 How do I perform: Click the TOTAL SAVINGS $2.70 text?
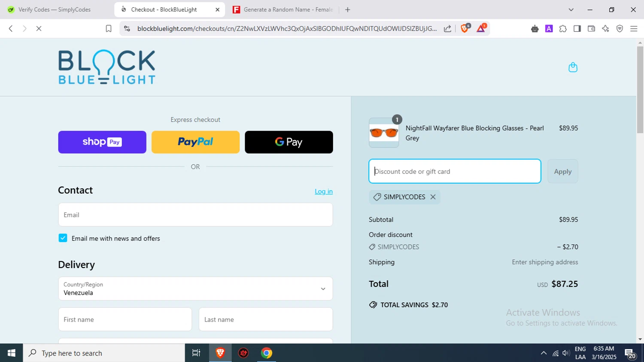tap(414, 305)
